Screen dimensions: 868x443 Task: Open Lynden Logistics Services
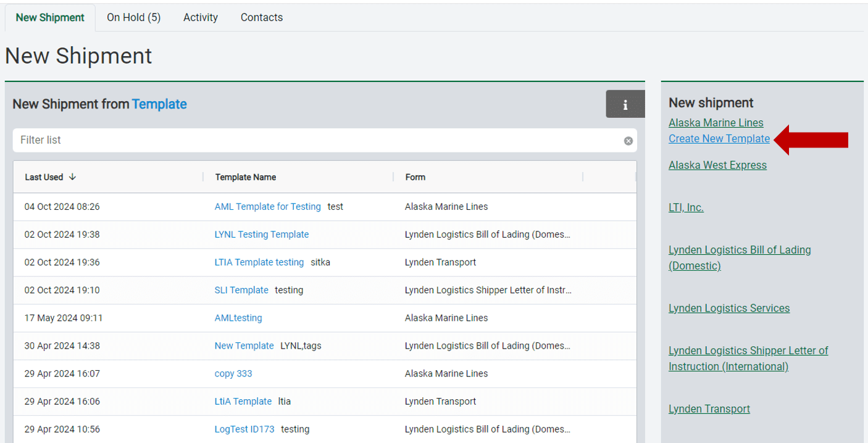point(729,308)
